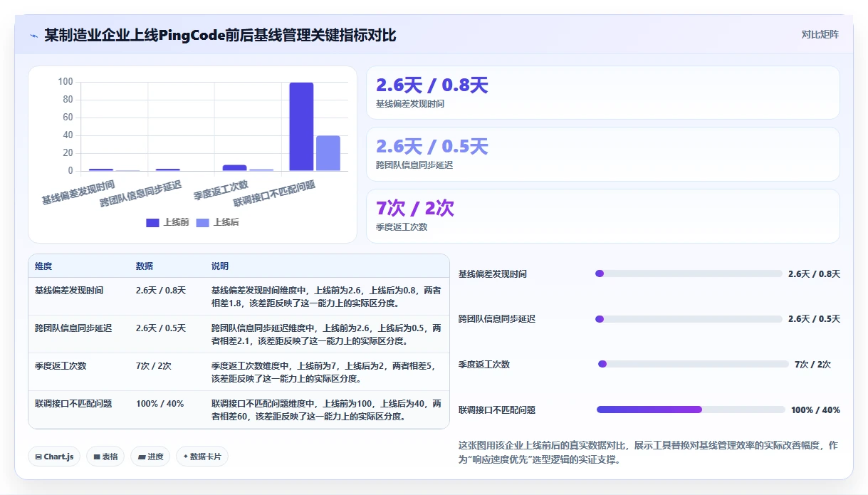Click the 数据卡片 tag chip

tap(202, 457)
